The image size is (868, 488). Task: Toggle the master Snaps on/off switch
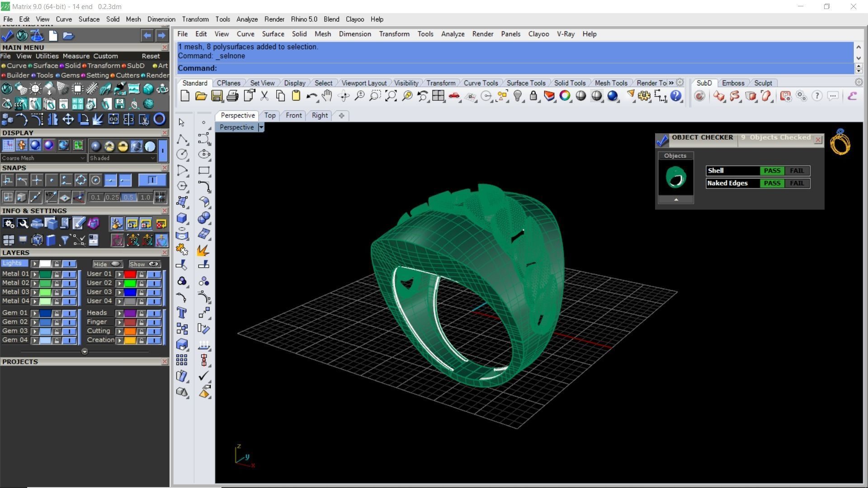coord(152,180)
